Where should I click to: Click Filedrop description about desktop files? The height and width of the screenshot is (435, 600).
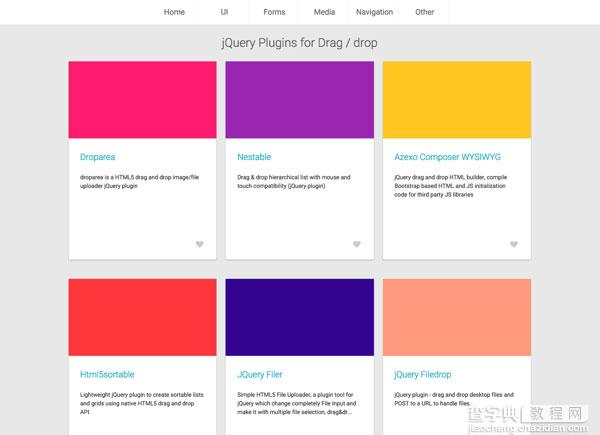(454, 399)
